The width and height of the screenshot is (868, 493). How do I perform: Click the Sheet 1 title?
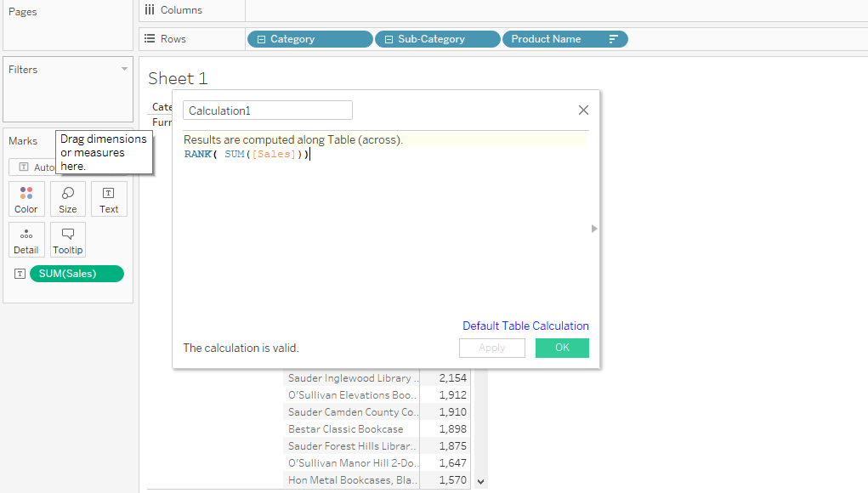point(178,78)
